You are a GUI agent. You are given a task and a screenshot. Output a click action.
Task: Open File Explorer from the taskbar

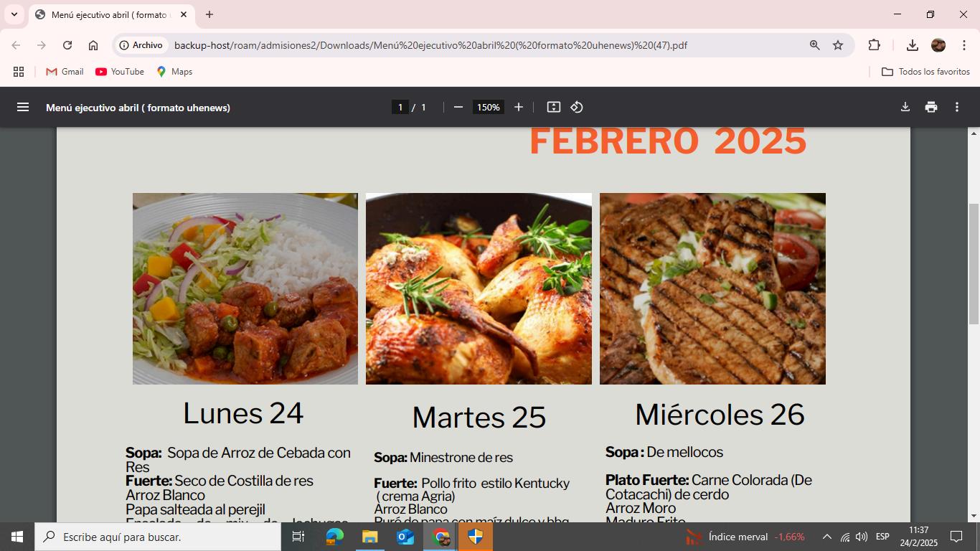pos(369,537)
